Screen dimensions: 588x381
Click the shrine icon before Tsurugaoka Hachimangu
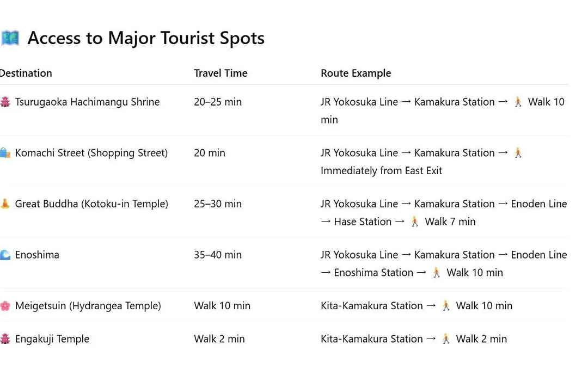(5, 102)
